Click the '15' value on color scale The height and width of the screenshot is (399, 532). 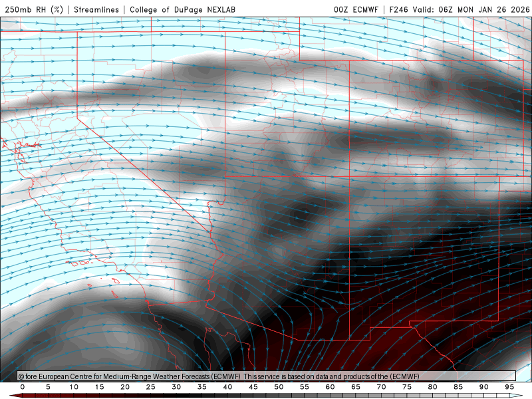(x=99, y=387)
